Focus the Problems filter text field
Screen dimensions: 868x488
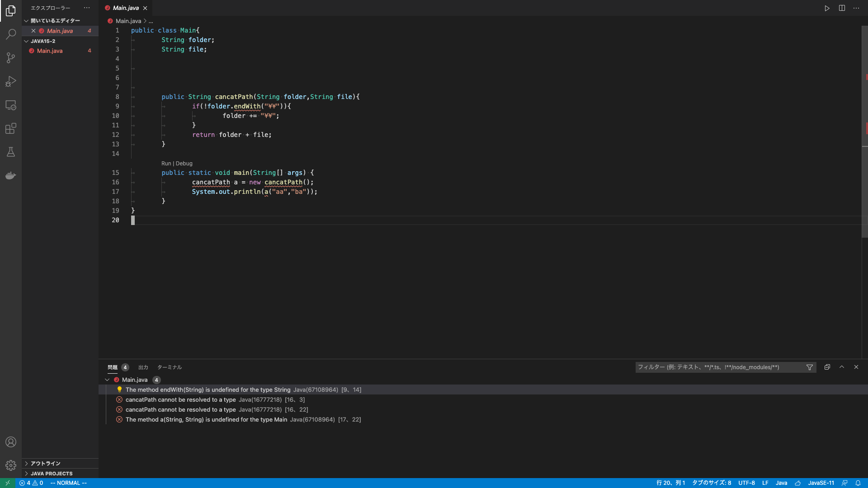(x=719, y=367)
